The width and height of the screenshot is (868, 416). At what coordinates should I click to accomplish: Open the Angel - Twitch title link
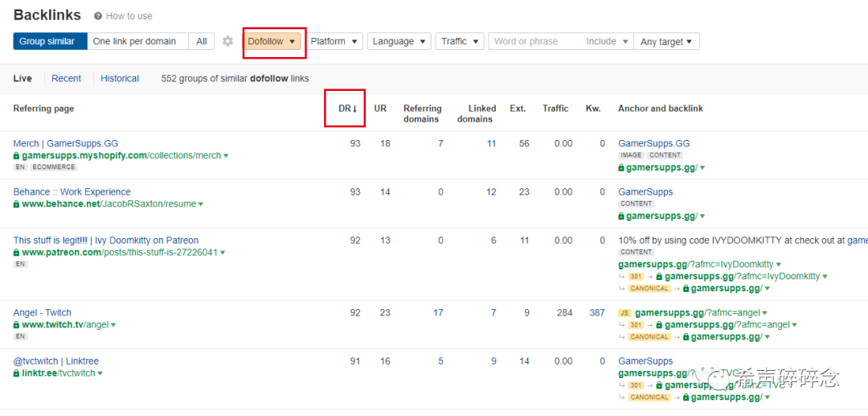pos(42,312)
